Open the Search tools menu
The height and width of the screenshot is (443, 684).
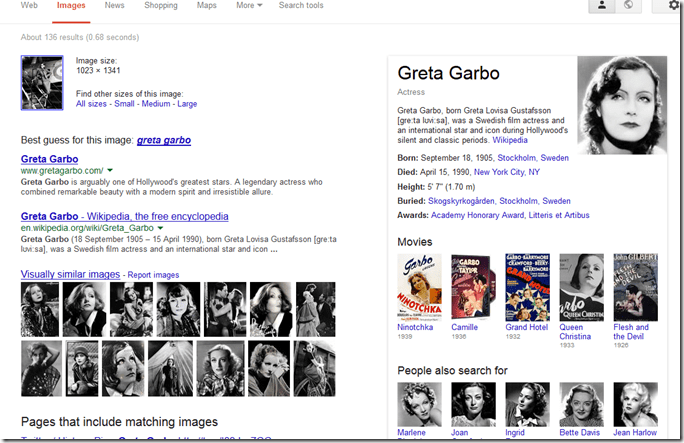pos(301,6)
